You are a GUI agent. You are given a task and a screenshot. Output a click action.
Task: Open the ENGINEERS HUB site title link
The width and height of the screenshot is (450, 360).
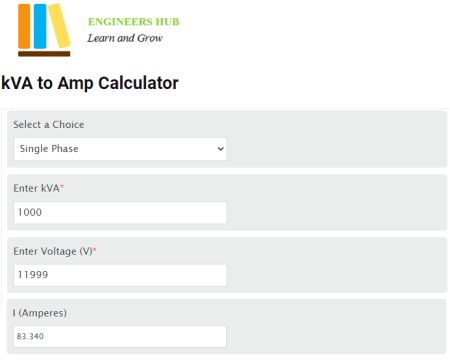click(134, 22)
